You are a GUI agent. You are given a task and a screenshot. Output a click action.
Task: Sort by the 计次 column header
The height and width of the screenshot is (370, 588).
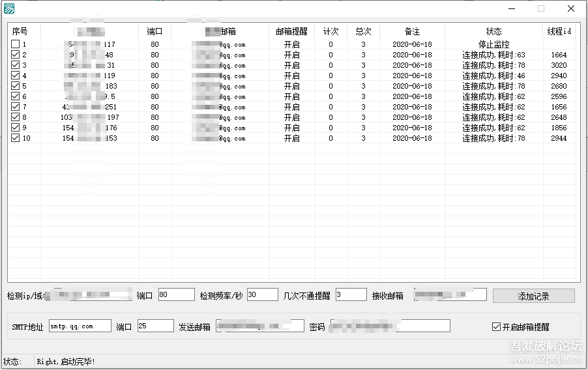[x=331, y=31]
